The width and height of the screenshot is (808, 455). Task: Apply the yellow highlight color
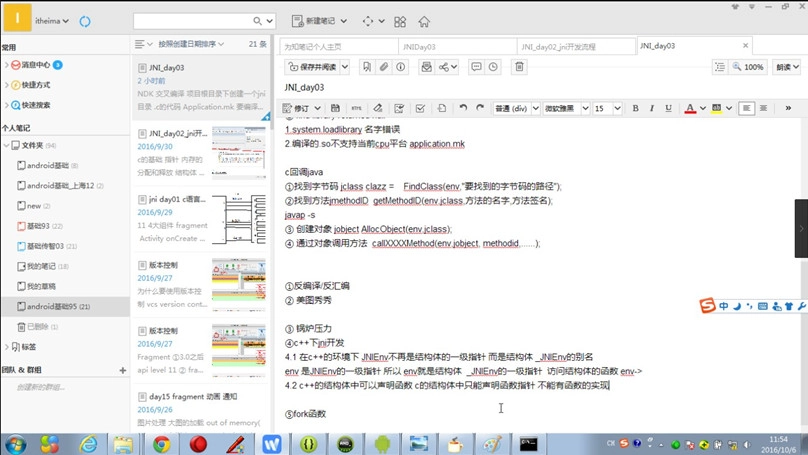point(716,108)
